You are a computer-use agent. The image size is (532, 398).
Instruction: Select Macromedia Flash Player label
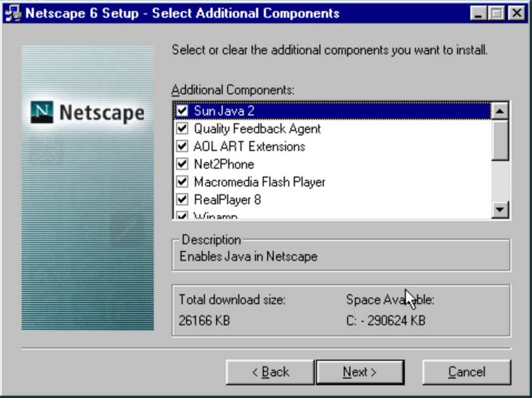[259, 182]
